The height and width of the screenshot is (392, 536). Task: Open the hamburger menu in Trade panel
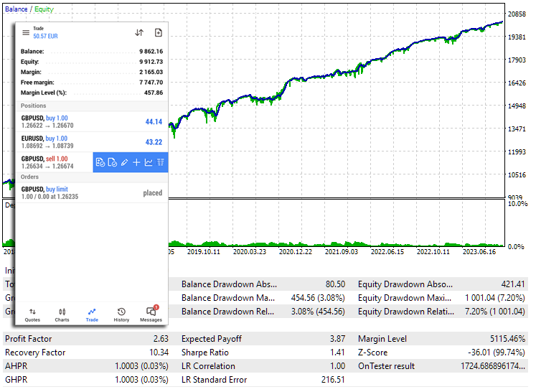click(26, 32)
